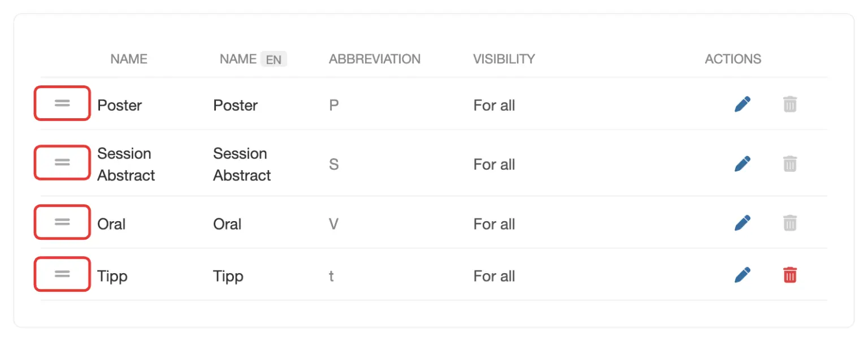This screenshot has height=341, width=868.
Task: Click disabled trash icon in Session Abstract row
Action: tap(790, 164)
